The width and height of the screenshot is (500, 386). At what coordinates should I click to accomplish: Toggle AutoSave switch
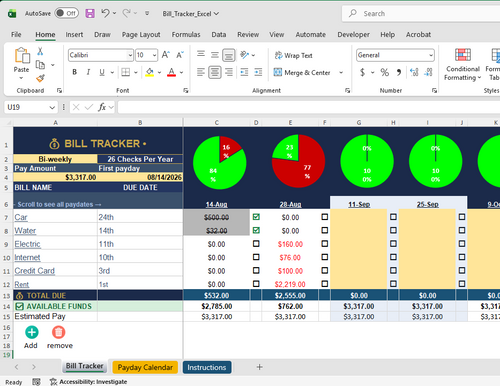pos(67,13)
